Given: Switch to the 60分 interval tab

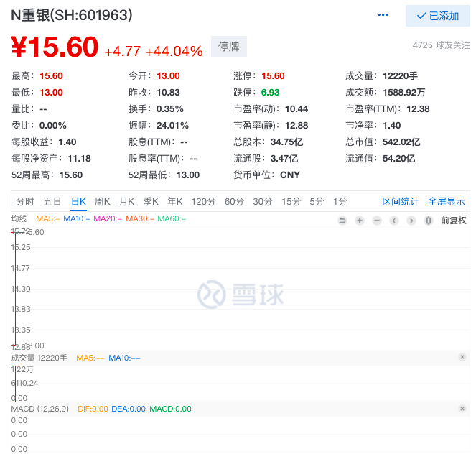Looking at the screenshot, I should point(234,201).
